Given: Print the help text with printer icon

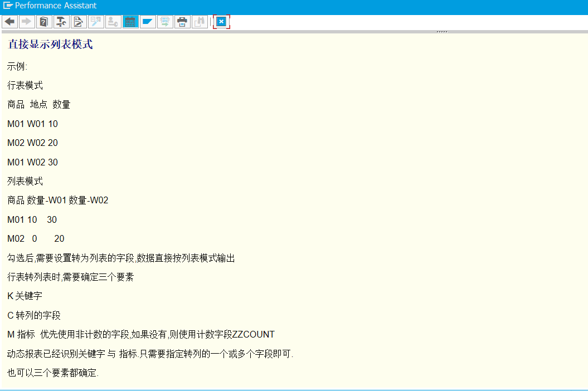Looking at the screenshot, I should coord(182,22).
